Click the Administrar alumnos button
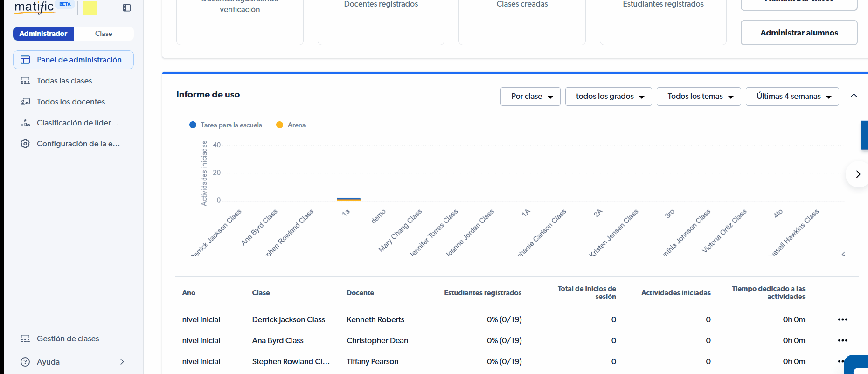Screen dimensions: 868x374 pos(799,33)
